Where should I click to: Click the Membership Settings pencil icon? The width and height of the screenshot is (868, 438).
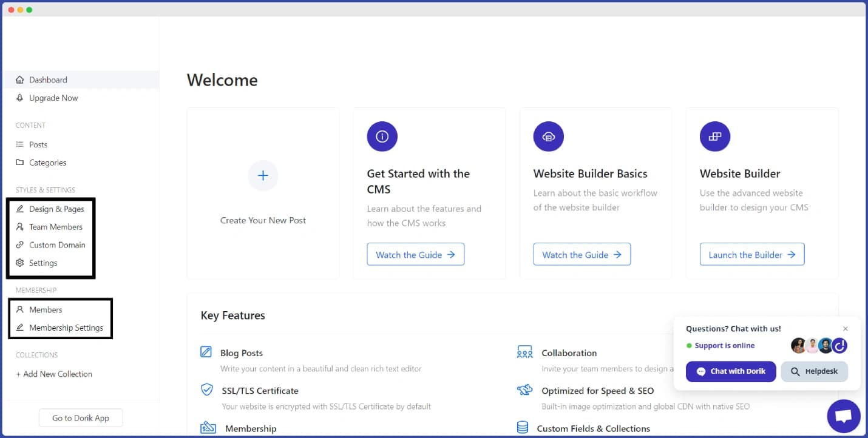click(x=20, y=328)
